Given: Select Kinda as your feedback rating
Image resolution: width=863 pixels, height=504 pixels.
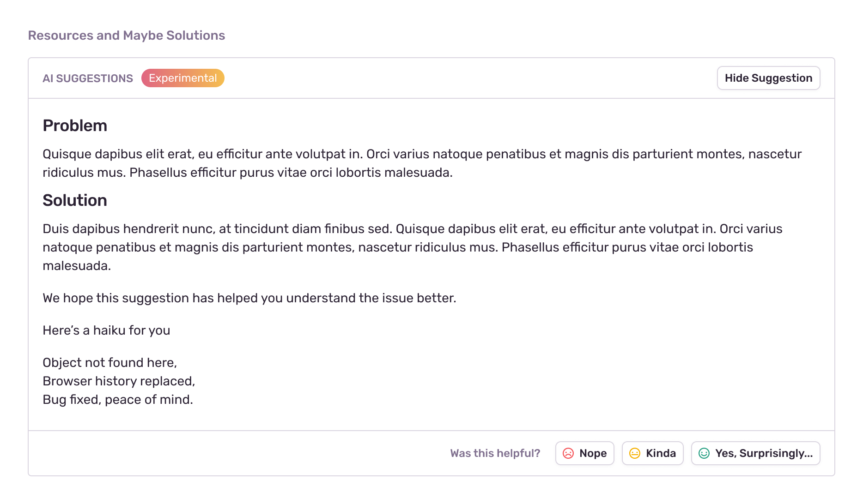Looking at the screenshot, I should point(652,453).
